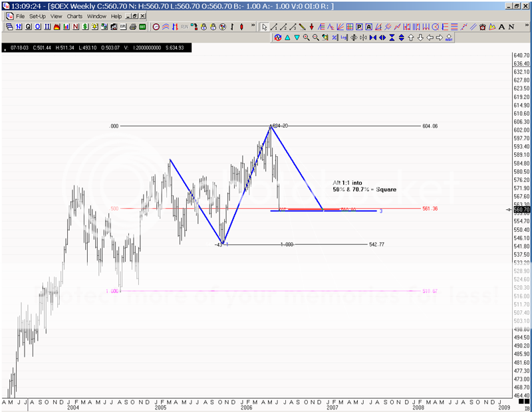The image size is (532, 412).
Task: Click the green EXIT icon
Action: coord(142,27)
